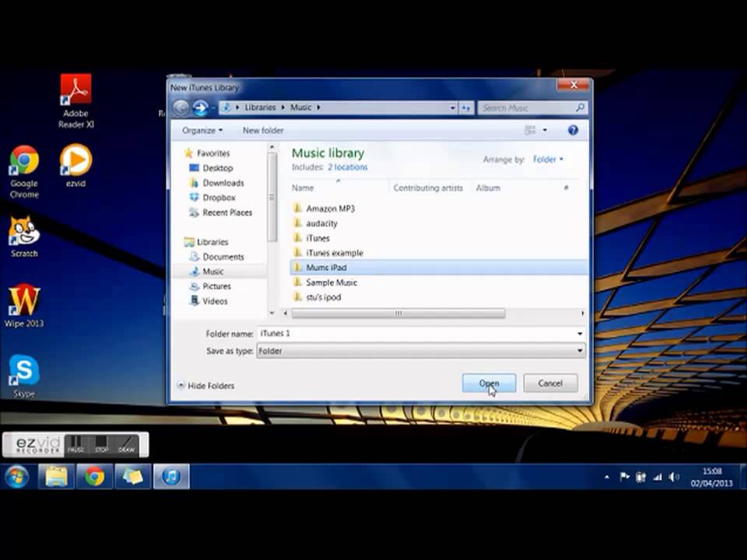Screen dimensions: 747x560
Task: Open the views options dropdown arrow
Action: tap(545, 130)
